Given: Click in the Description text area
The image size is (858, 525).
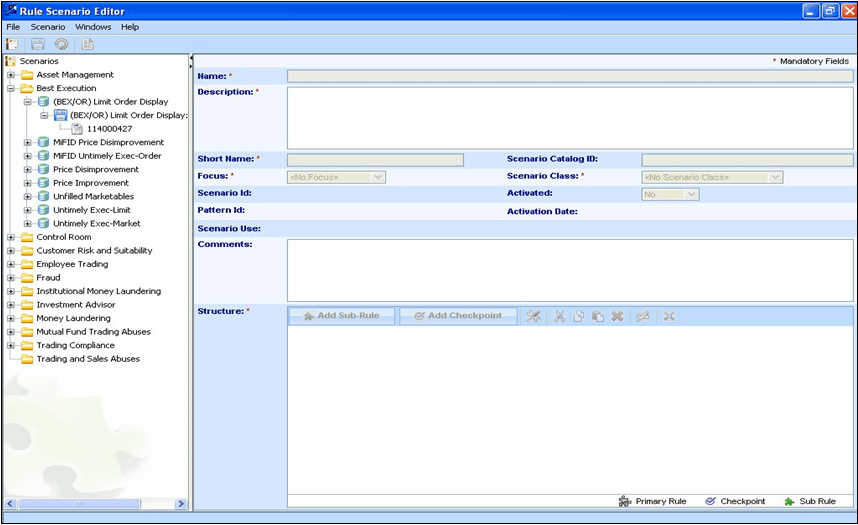Looking at the screenshot, I should [x=570, y=118].
